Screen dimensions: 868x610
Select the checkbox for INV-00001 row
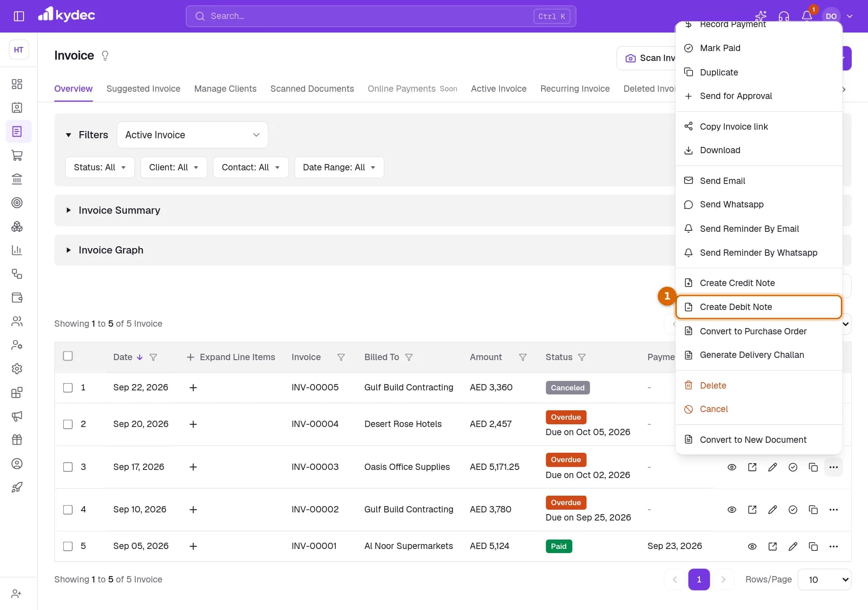(x=68, y=546)
